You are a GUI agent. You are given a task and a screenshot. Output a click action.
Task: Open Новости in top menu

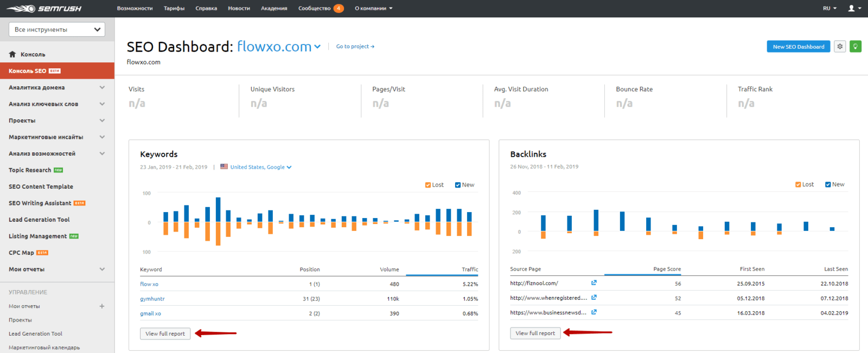[x=239, y=8]
